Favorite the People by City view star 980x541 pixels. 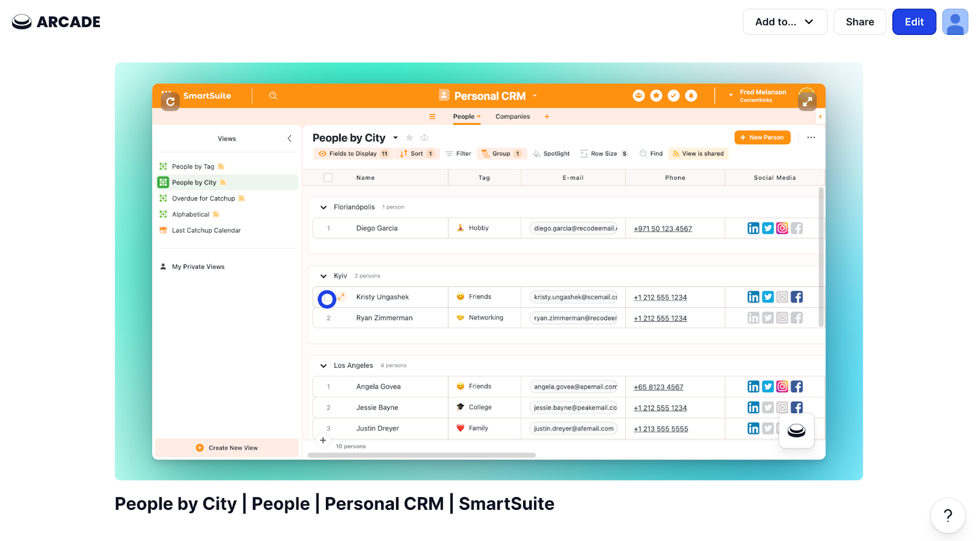tap(409, 138)
